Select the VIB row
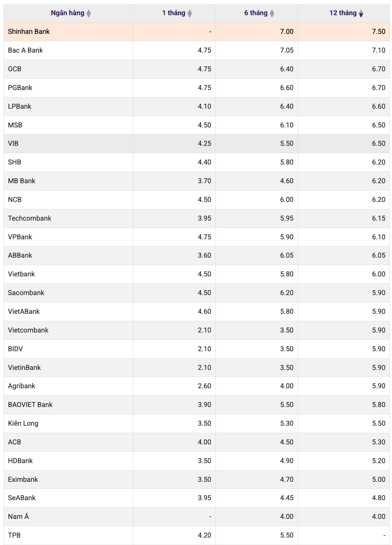 click(197, 144)
